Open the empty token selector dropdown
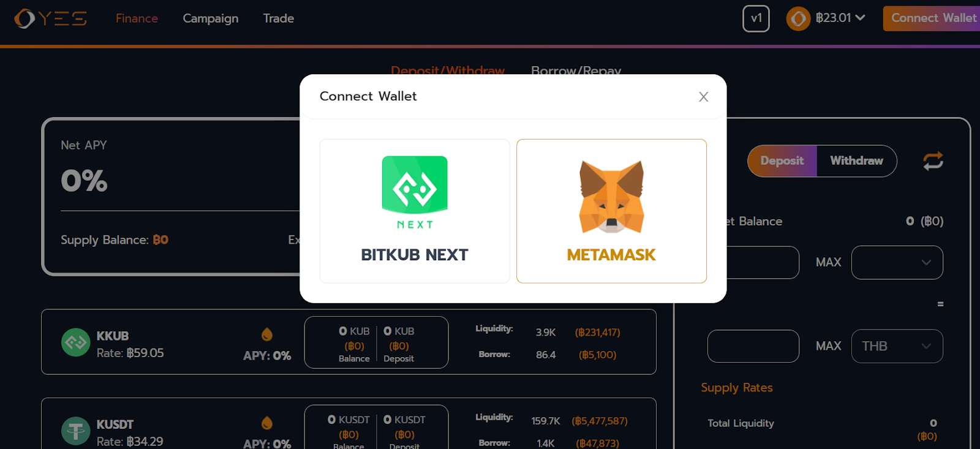 [x=897, y=262]
